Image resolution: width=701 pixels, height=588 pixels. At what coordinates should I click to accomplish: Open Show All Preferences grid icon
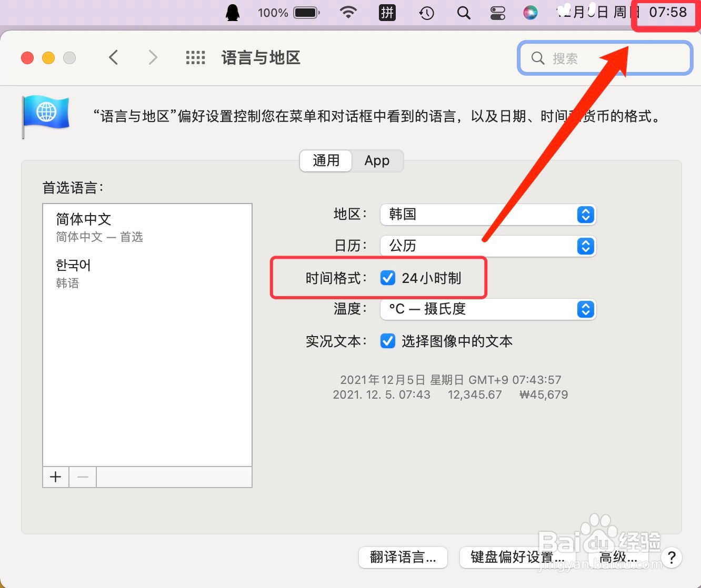[195, 57]
